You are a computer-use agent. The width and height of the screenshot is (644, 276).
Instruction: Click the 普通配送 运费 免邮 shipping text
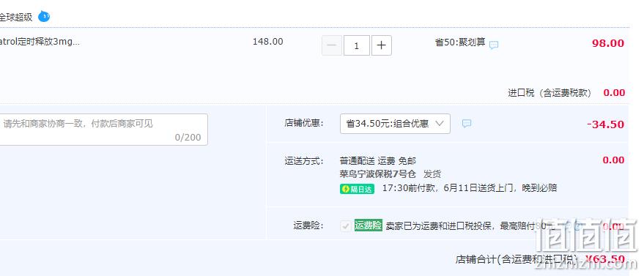point(378,161)
